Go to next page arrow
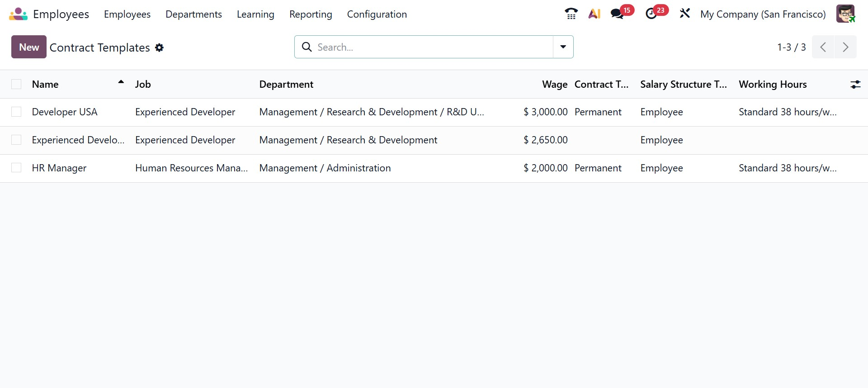The width and height of the screenshot is (868, 388). 845,47
